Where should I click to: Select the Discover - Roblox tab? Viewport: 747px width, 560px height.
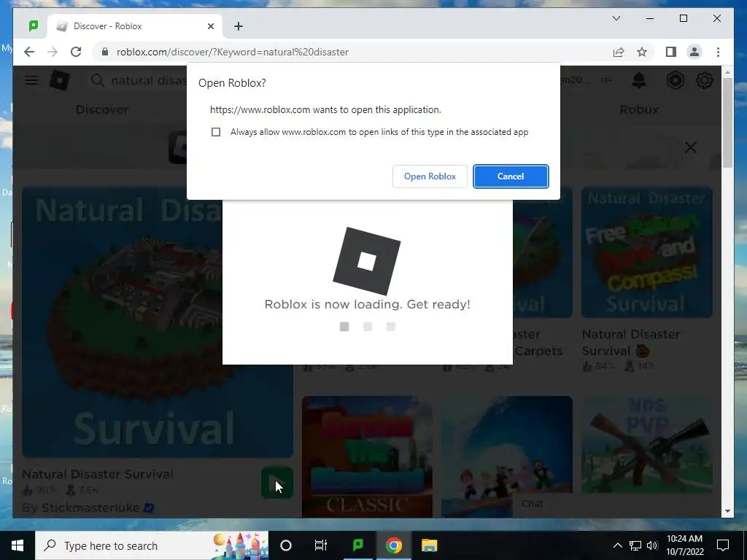click(x=135, y=26)
